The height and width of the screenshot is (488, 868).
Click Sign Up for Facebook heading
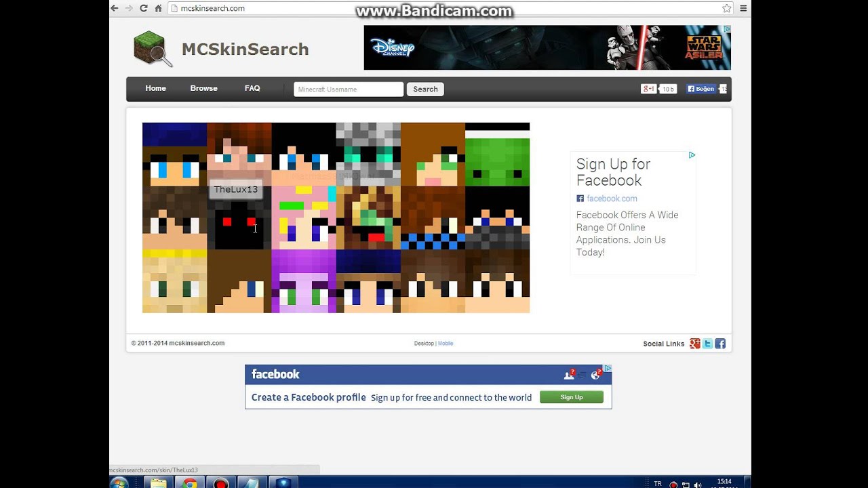(613, 172)
